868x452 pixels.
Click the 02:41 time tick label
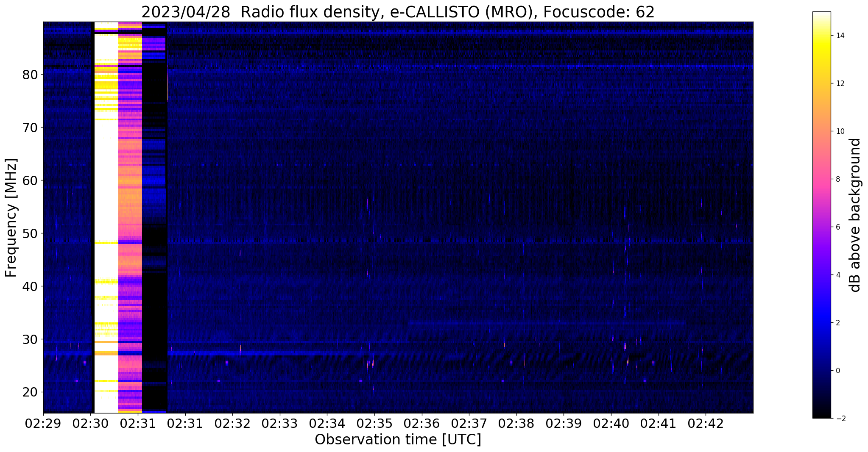pos(658,424)
